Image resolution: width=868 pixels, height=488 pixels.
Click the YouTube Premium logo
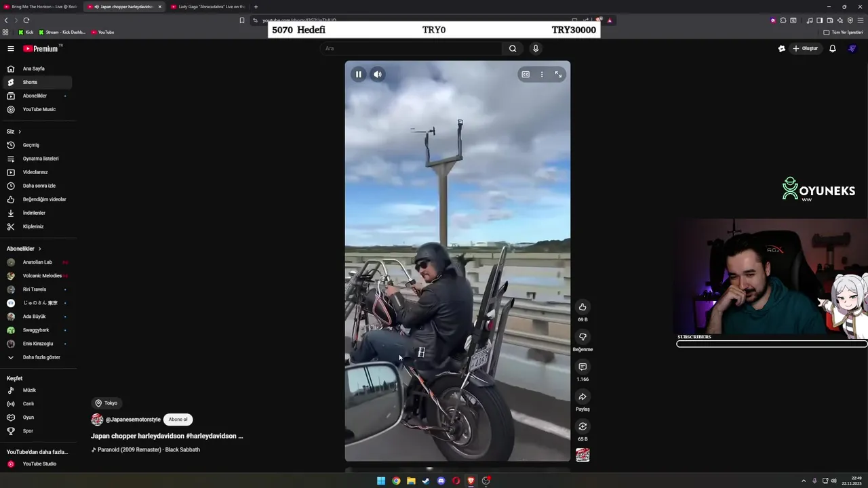[41, 49]
